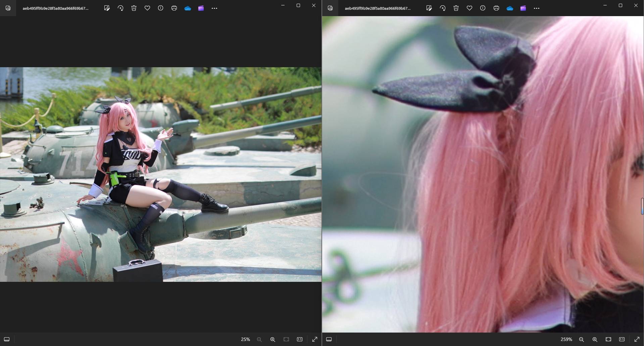
Task: Zoom out in the right window at 259%
Action: click(x=581, y=339)
